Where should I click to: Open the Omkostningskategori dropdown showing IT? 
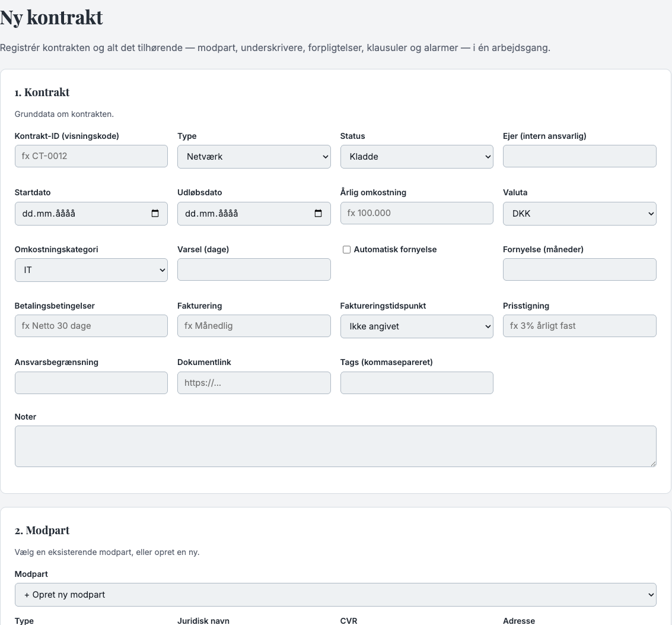coord(91,270)
